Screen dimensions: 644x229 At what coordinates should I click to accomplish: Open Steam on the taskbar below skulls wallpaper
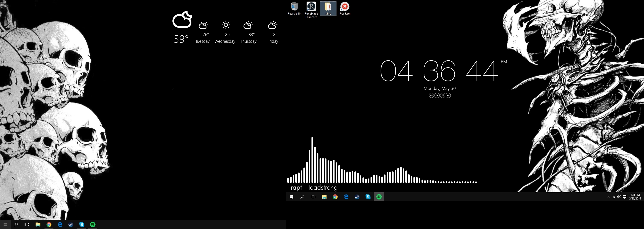(71, 225)
